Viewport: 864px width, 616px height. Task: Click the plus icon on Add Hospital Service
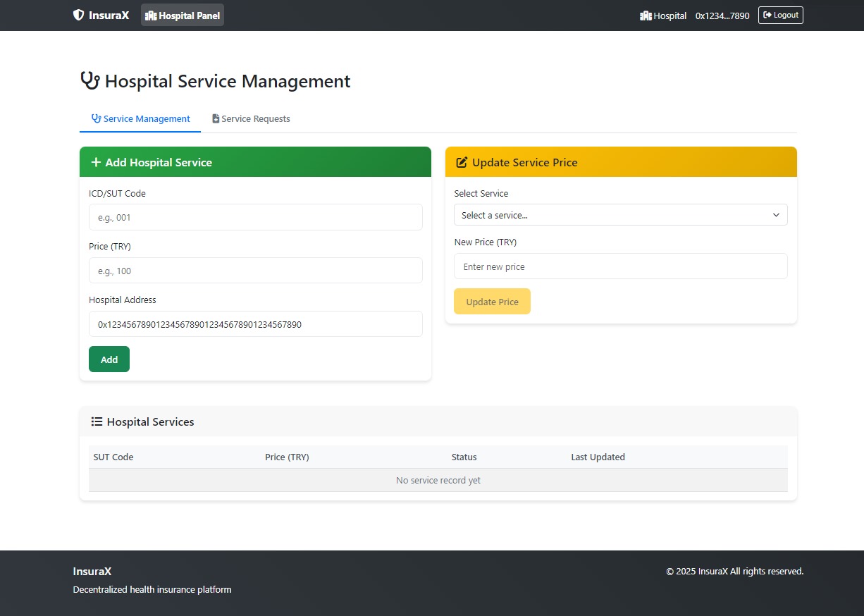(x=96, y=162)
